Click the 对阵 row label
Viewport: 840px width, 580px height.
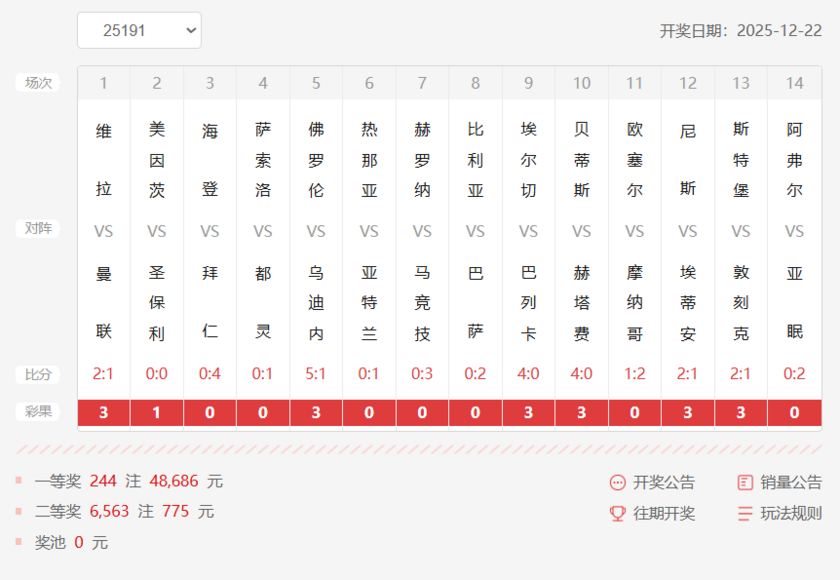click(38, 228)
